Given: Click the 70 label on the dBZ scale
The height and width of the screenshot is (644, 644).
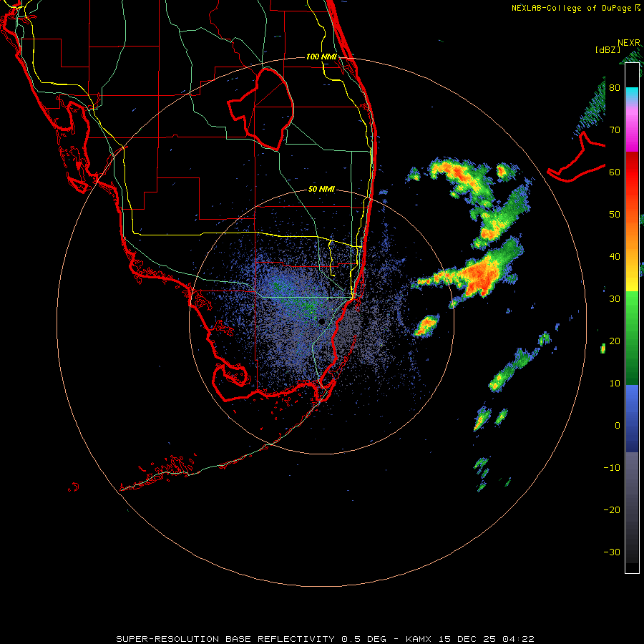Looking at the screenshot, I should pyautogui.click(x=615, y=130).
